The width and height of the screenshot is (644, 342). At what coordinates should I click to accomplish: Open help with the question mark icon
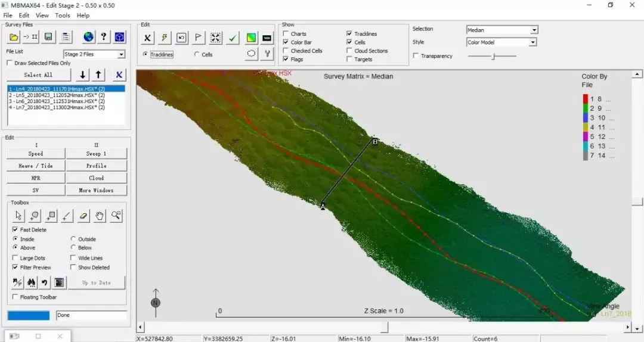(104, 37)
